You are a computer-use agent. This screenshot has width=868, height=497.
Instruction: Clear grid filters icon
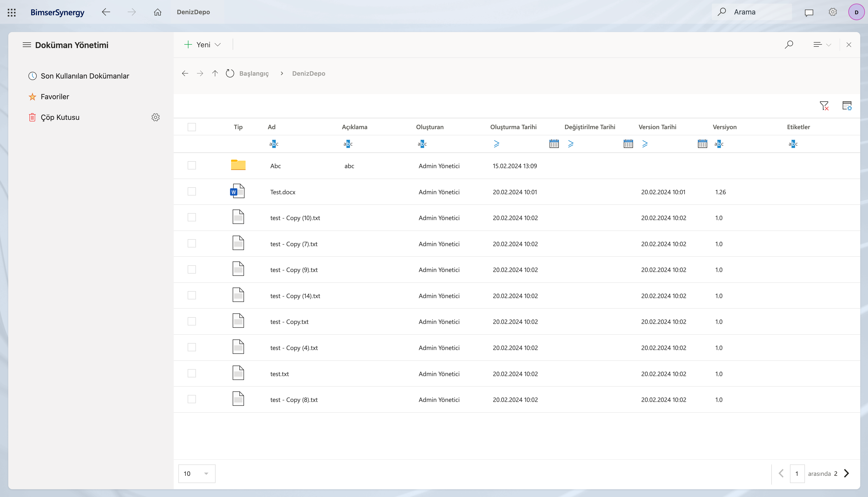pos(824,106)
